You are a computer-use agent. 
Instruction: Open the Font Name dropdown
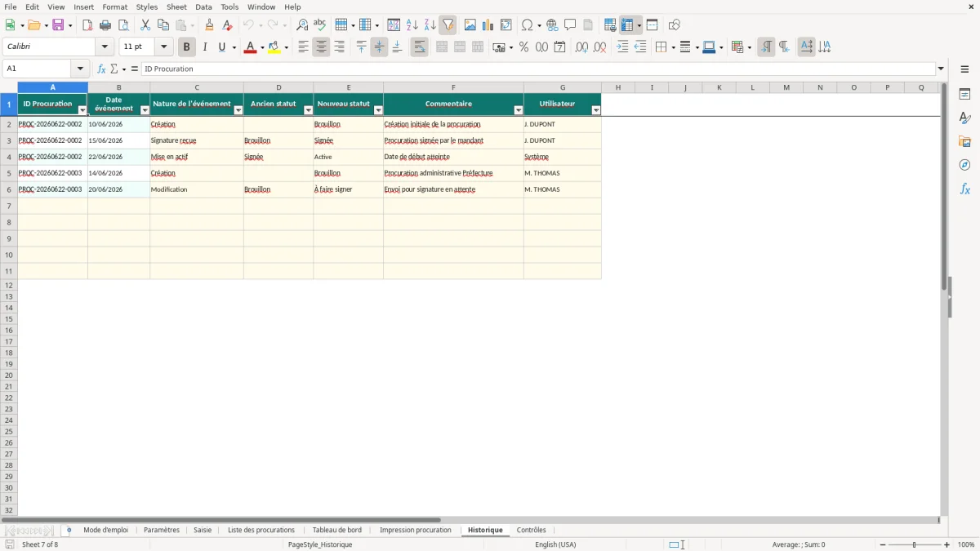point(105,47)
